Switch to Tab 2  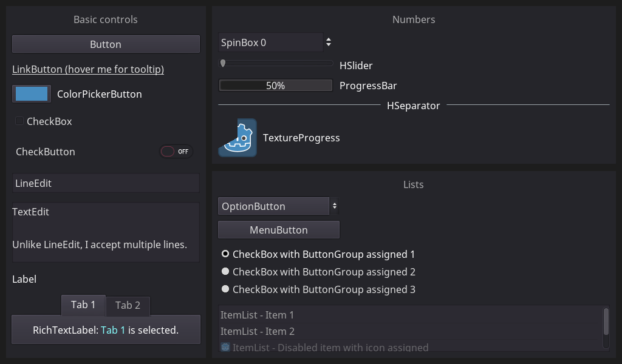[128, 306]
